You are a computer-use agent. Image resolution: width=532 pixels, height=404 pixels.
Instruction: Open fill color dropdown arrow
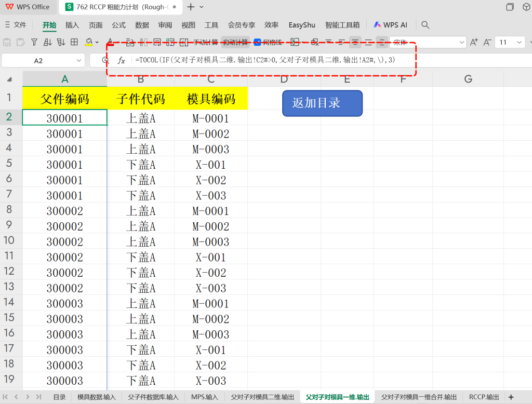click(x=97, y=43)
